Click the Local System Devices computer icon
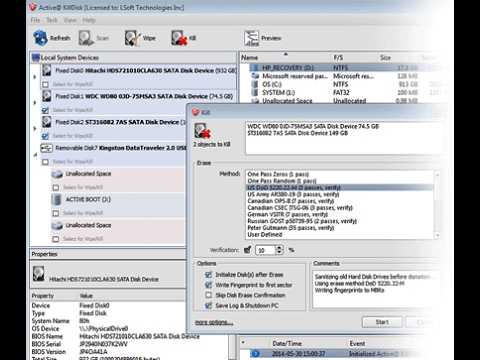This screenshot has height=360, width=480. [35, 58]
